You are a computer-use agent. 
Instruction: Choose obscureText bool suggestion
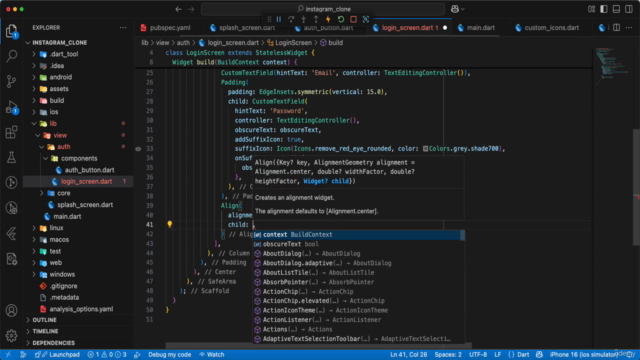click(358, 244)
